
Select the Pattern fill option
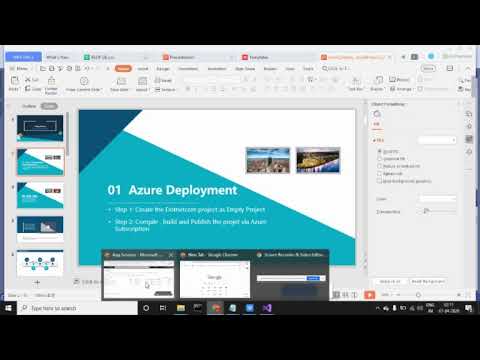[x=379, y=173]
